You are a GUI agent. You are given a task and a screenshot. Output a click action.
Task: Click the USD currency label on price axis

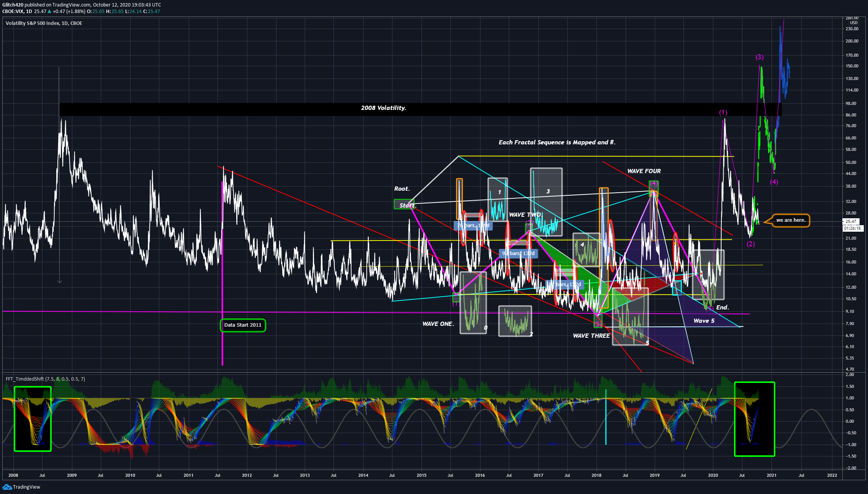pyautogui.click(x=854, y=23)
